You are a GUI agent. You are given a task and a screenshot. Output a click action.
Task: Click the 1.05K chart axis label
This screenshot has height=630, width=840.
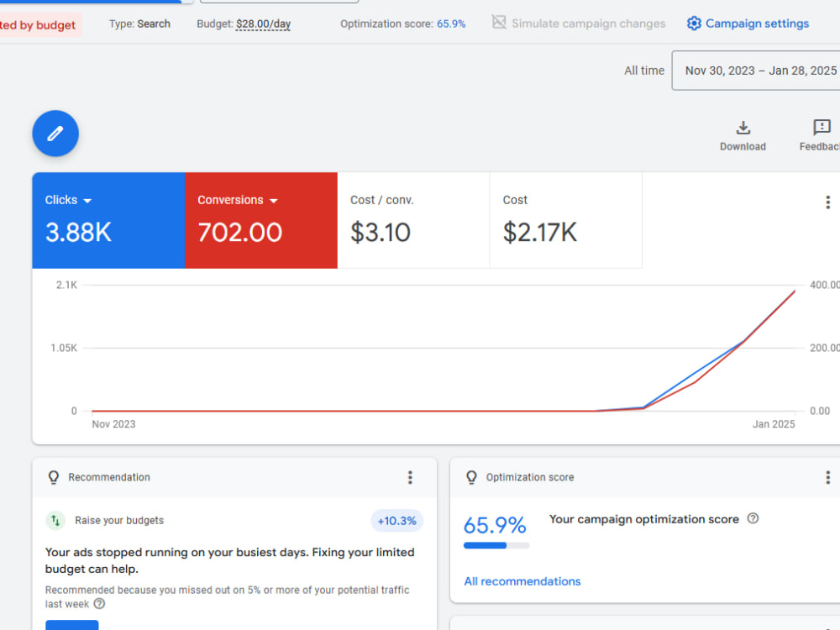[x=64, y=348]
